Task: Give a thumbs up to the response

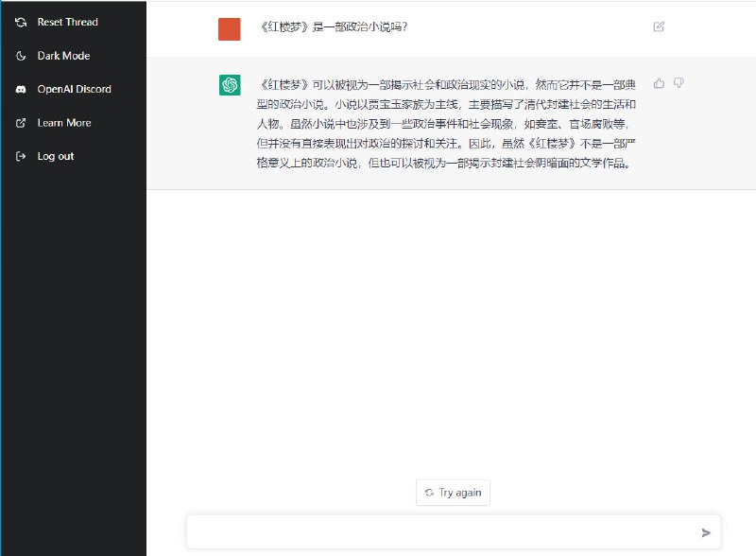Action: coord(659,83)
